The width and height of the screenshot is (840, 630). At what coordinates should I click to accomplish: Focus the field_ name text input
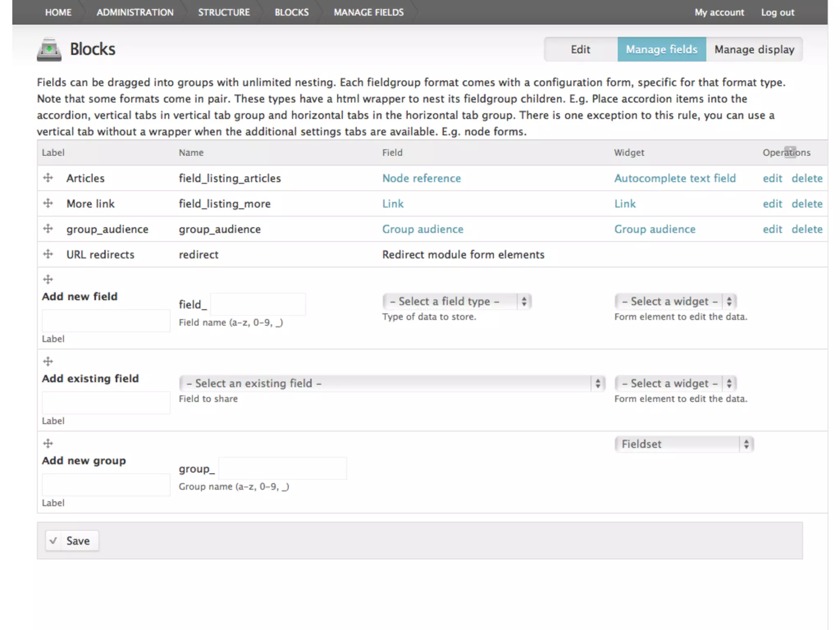pyautogui.click(x=258, y=304)
